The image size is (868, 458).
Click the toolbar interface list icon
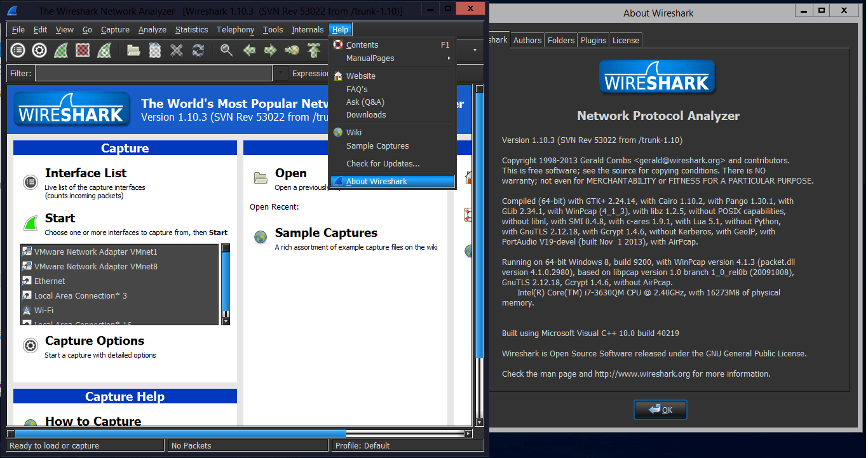click(18, 50)
